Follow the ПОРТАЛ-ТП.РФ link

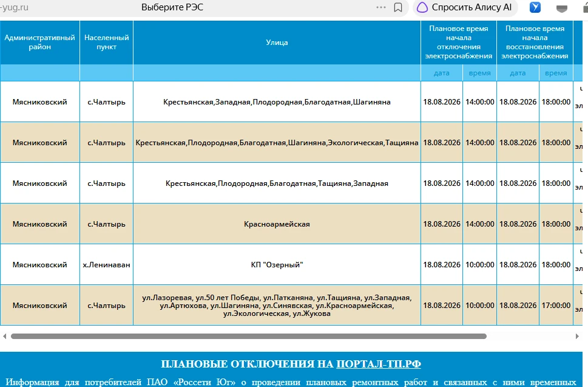[379, 364]
